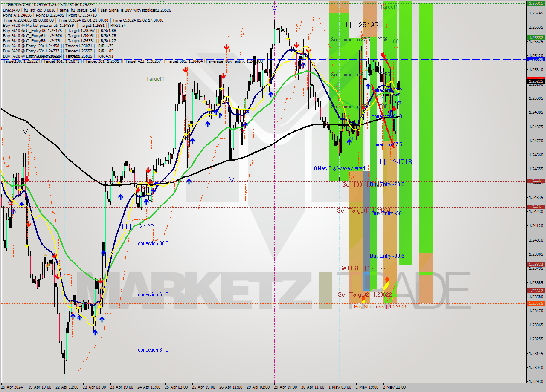Click the '2 May 11:00' time axis label

[394, 387]
